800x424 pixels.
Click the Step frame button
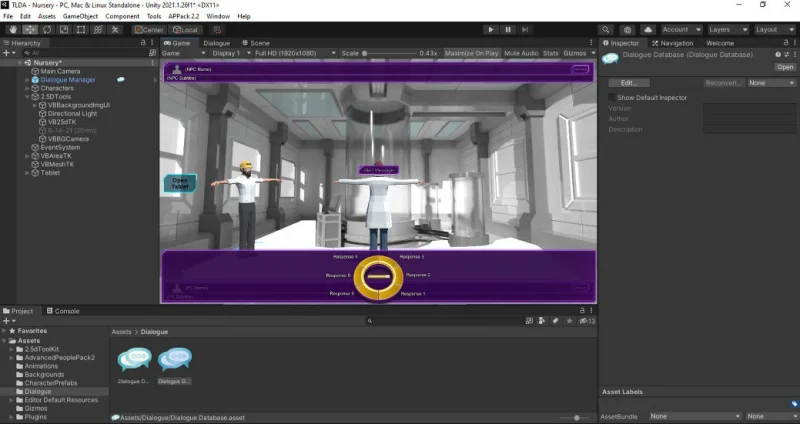pyautogui.click(x=527, y=30)
